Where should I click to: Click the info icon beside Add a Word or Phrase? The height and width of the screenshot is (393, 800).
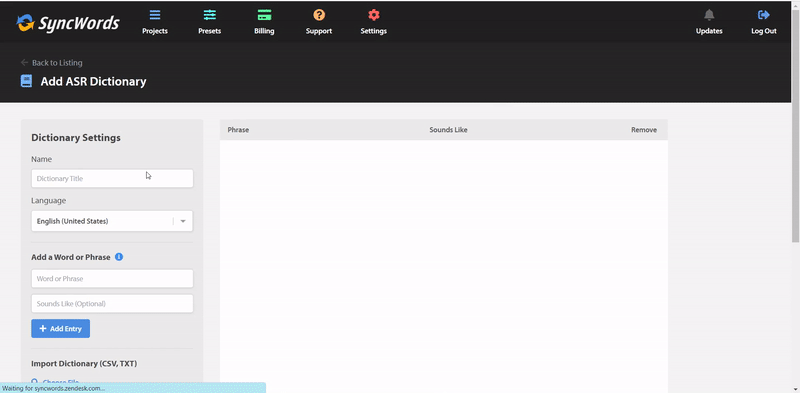tap(119, 257)
